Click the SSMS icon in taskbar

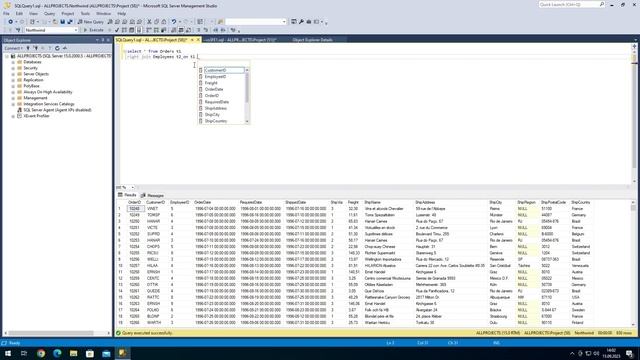click(x=122, y=353)
